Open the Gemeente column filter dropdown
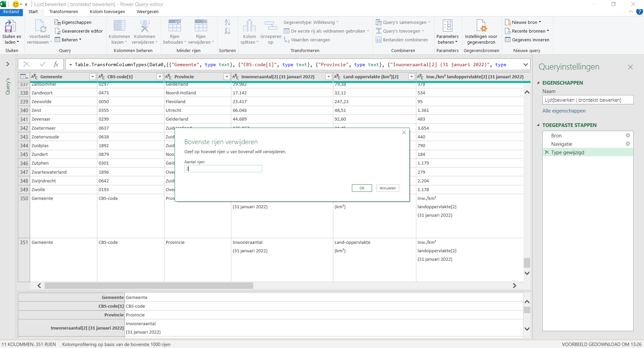The width and height of the screenshot is (644, 348). (92, 77)
